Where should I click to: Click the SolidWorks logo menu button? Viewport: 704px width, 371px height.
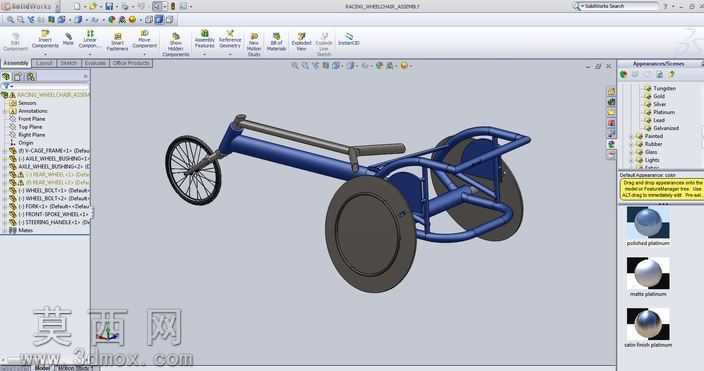pyautogui.click(x=31, y=6)
